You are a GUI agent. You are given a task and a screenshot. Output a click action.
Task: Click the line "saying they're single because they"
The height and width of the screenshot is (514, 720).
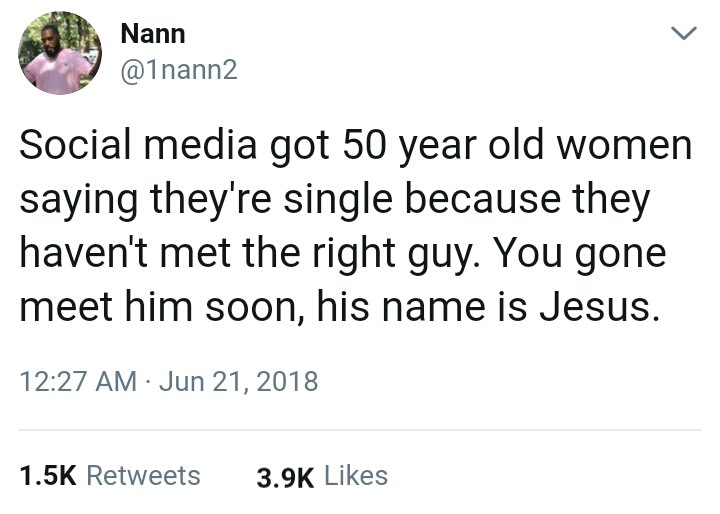[335, 199]
